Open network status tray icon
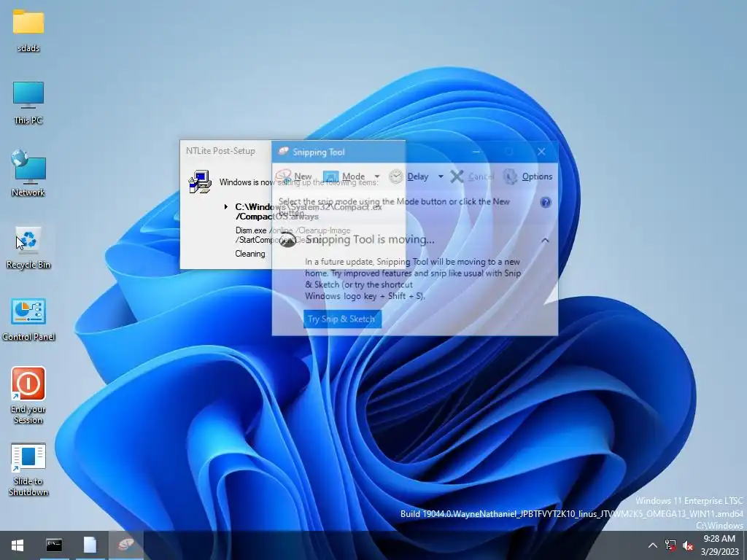The image size is (747, 560). pyautogui.click(x=670, y=545)
